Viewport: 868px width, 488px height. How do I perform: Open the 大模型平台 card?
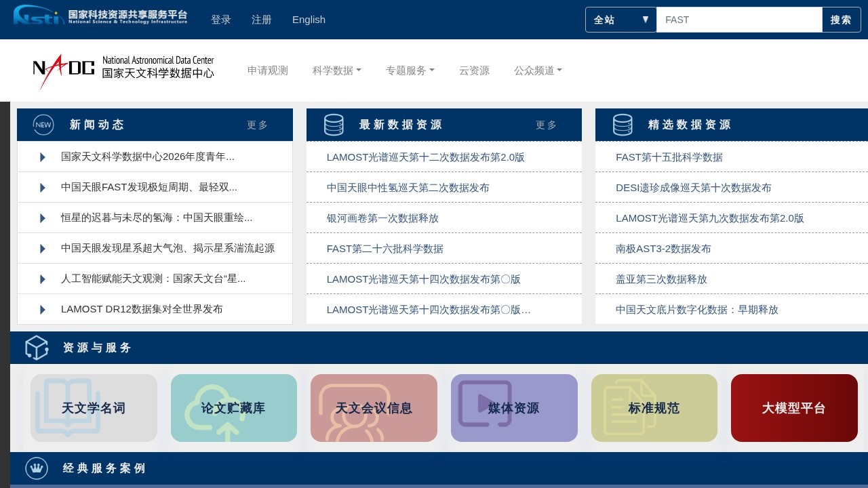click(x=794, y=408)
